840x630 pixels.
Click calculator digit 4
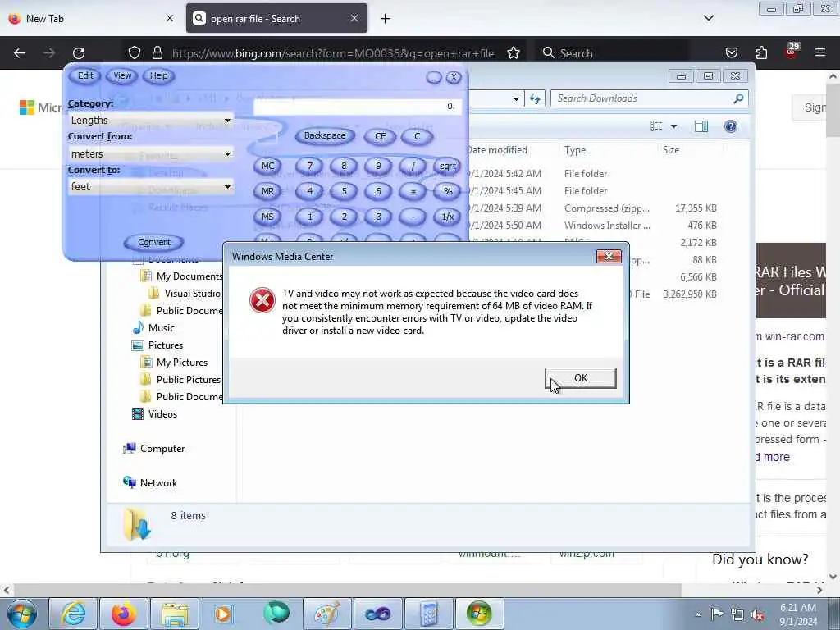click(309, 191)
